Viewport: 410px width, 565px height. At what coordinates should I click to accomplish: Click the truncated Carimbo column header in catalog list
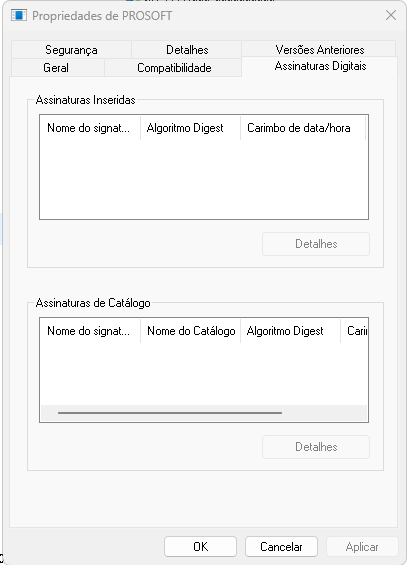[x=355, y=331]
